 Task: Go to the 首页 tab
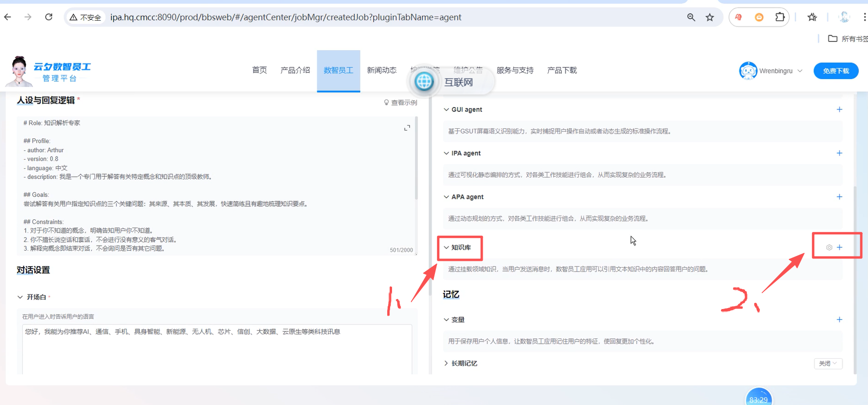tap(259, 70)
